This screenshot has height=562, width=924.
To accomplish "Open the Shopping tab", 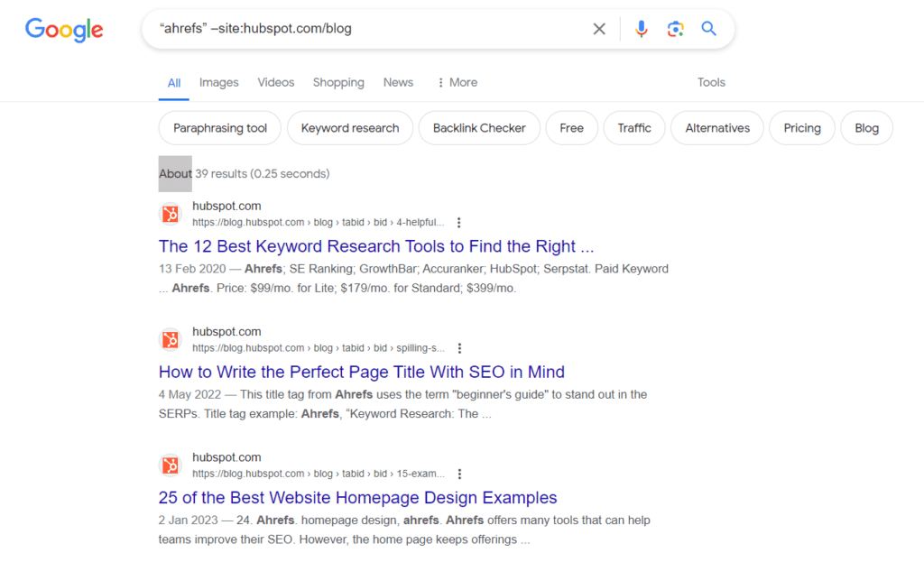I will 338,82.
